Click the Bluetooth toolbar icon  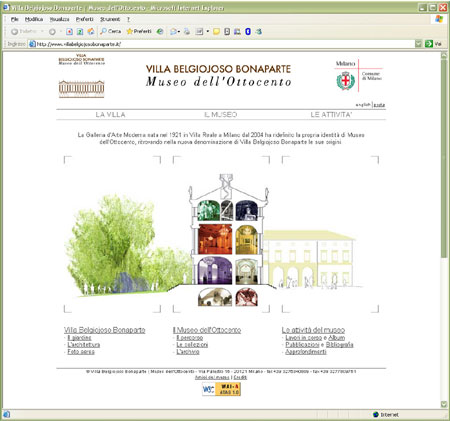coord(248,32)
